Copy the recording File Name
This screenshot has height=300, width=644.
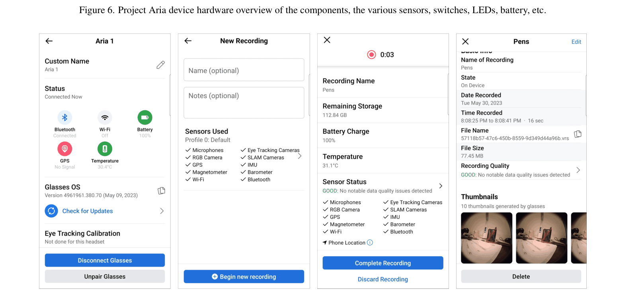578,134
